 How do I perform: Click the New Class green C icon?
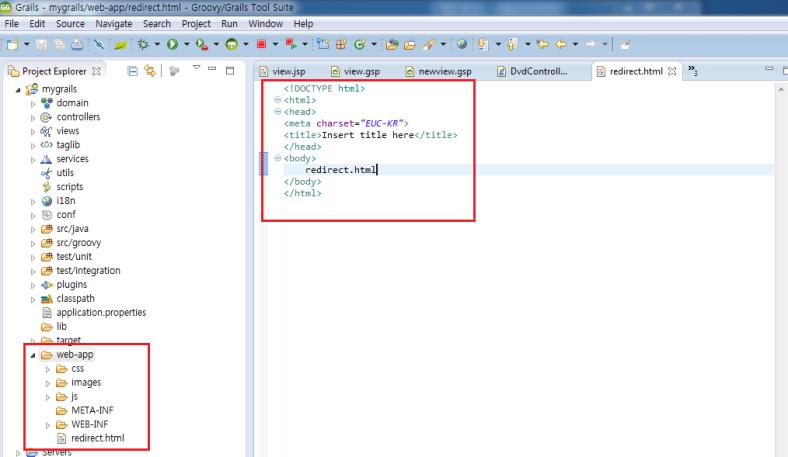[x=360, y=45]
